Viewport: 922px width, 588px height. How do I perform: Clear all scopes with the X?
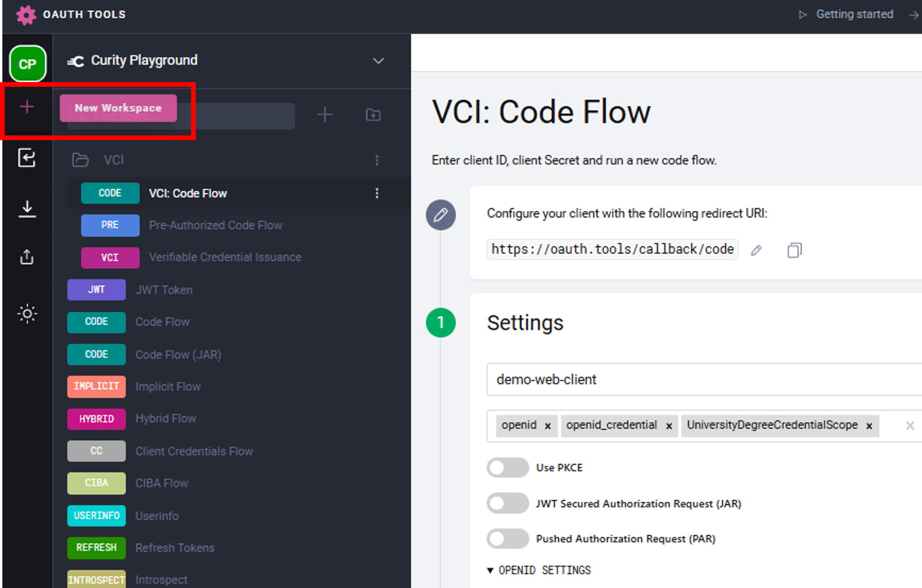click(x=910, y=426)
